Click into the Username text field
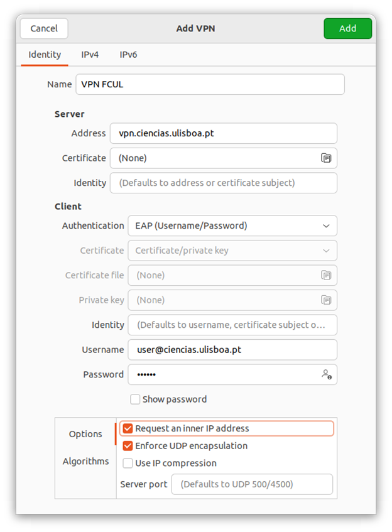Image resolution: width=392 pixels, height=532 pixels. pyautogui.click(x=232, y=349)
